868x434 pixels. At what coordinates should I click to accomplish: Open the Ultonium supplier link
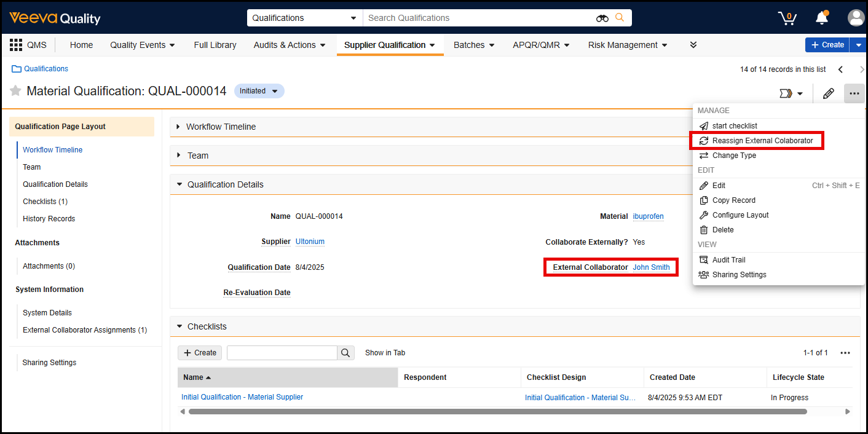tap(310, 242)
